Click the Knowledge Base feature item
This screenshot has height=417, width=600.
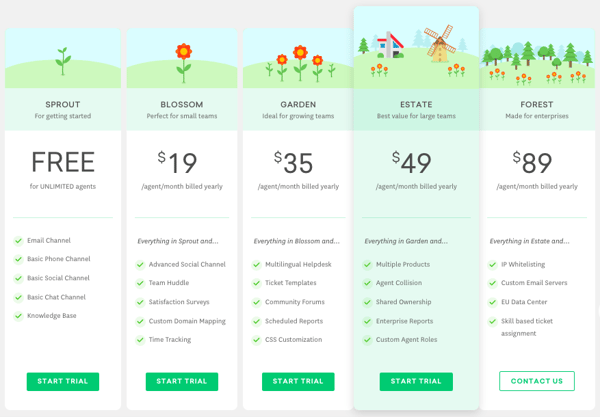[x=52, y=316]
